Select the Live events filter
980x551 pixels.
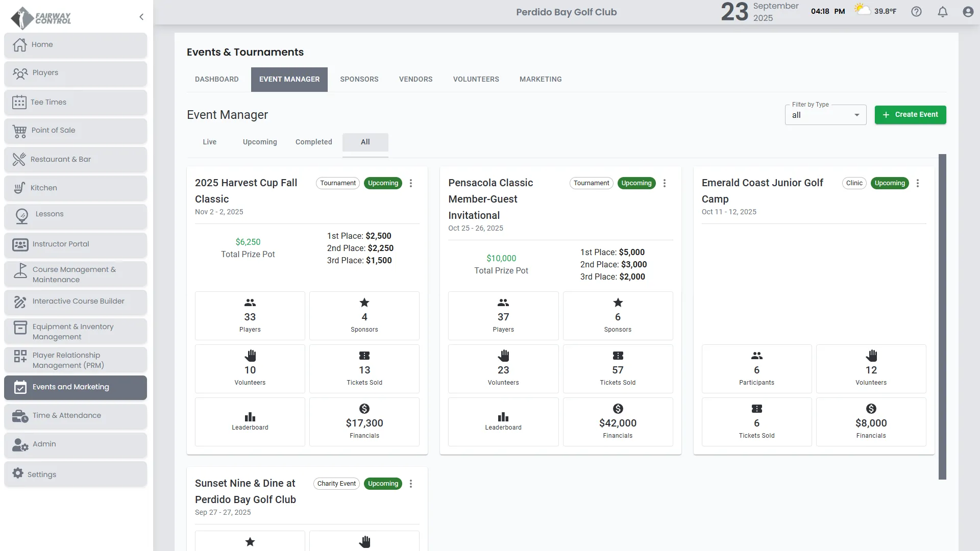[209, 142]
